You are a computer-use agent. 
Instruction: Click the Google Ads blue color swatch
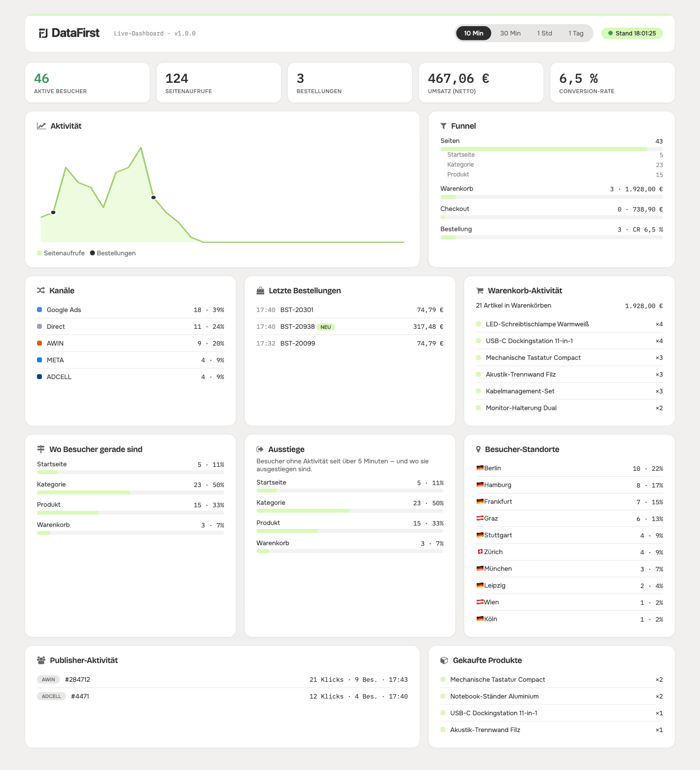(x=39, y=310)
